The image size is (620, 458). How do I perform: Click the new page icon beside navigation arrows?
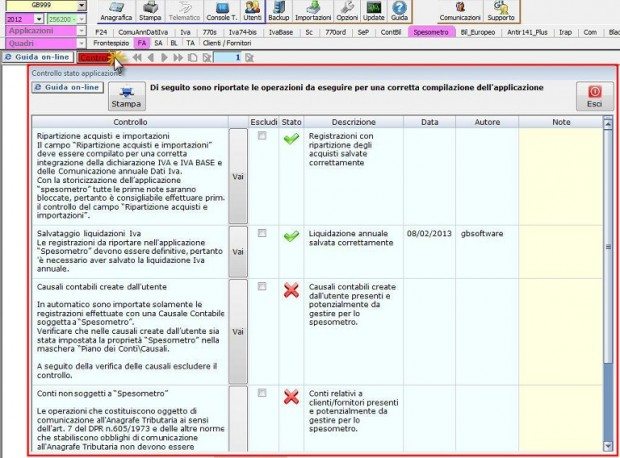tap(193, 58)
